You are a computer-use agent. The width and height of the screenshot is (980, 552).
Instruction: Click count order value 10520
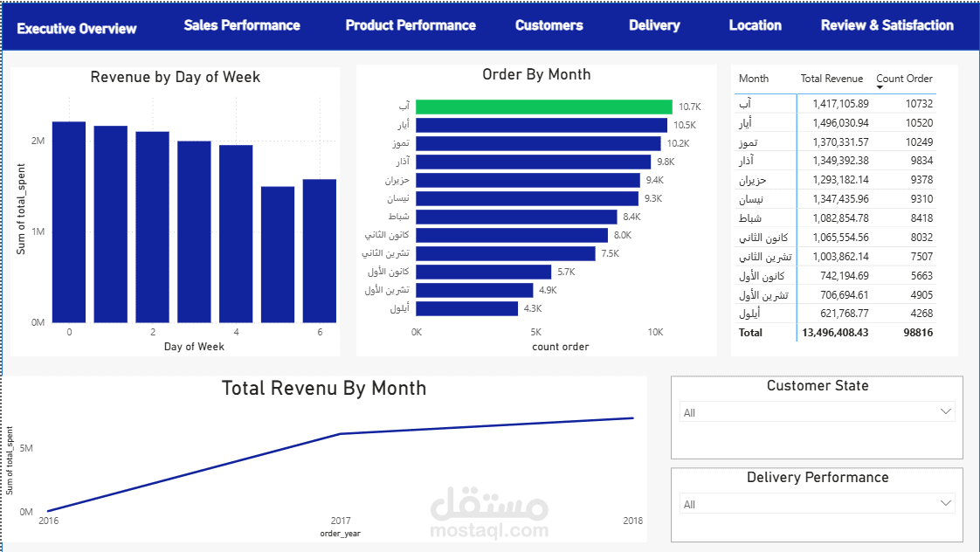(x=919, y=123)
